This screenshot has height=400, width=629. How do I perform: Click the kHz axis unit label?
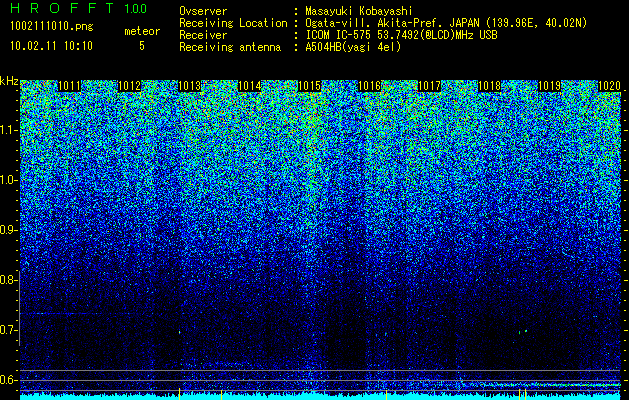(9, 81)
